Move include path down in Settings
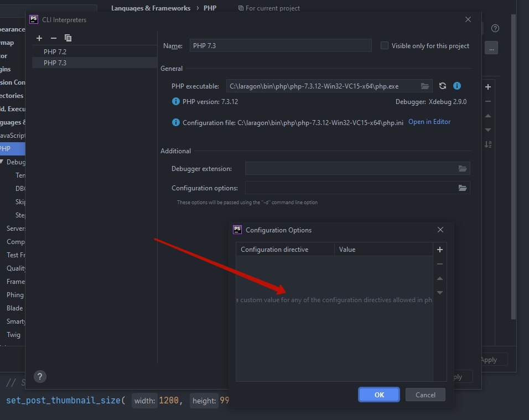The width and height of the screenshot is (529, 420). click(x=488, y=130)
